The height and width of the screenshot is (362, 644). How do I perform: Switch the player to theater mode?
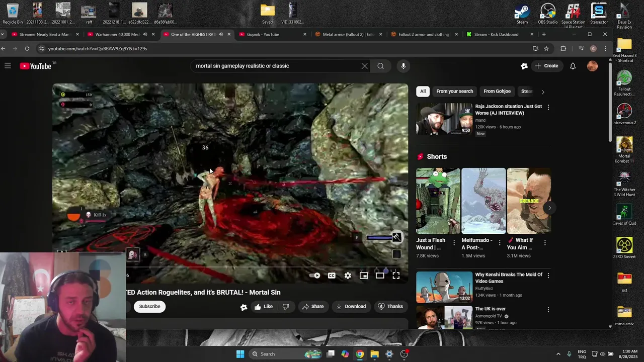[380, 276]
